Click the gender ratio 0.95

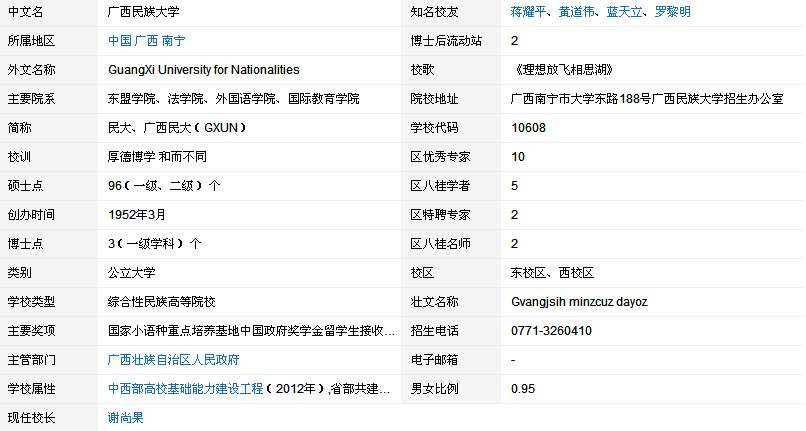point(523,389)
